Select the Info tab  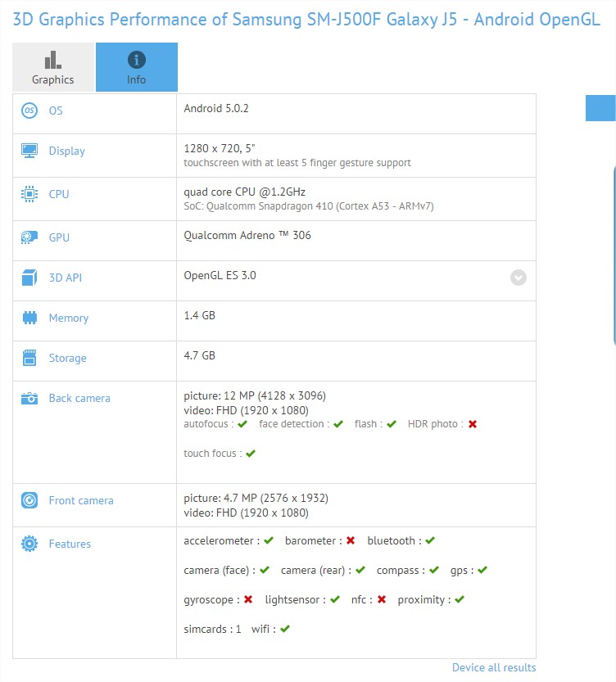coord(137,67)
